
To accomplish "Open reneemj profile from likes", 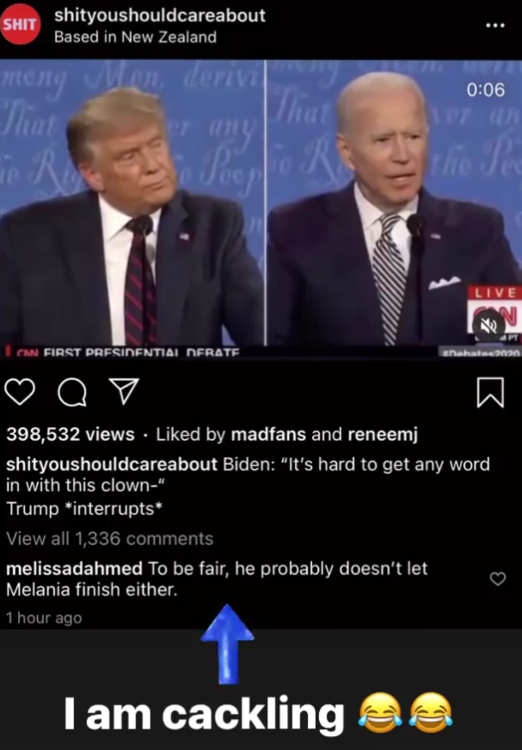I will [x=383, y=434].
